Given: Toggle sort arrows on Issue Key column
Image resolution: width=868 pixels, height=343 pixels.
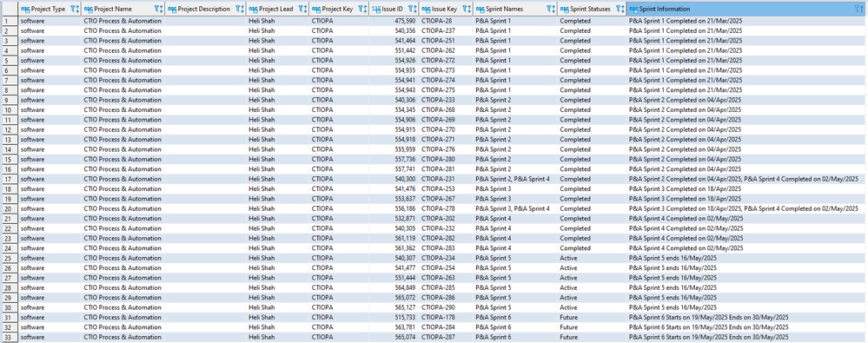Looking at the screenshot, I should coord(469,9).
